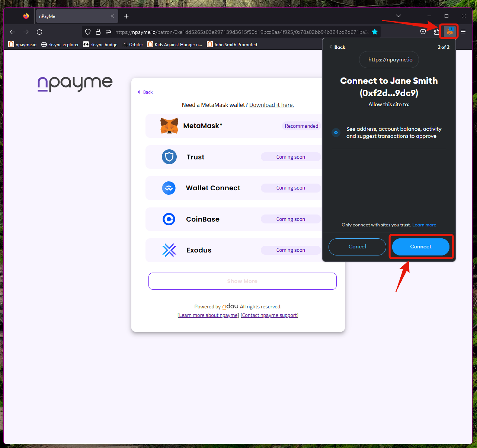The image size is (477, 448).
Task: Click the Trust wallet name
Action: click(196, 157)
